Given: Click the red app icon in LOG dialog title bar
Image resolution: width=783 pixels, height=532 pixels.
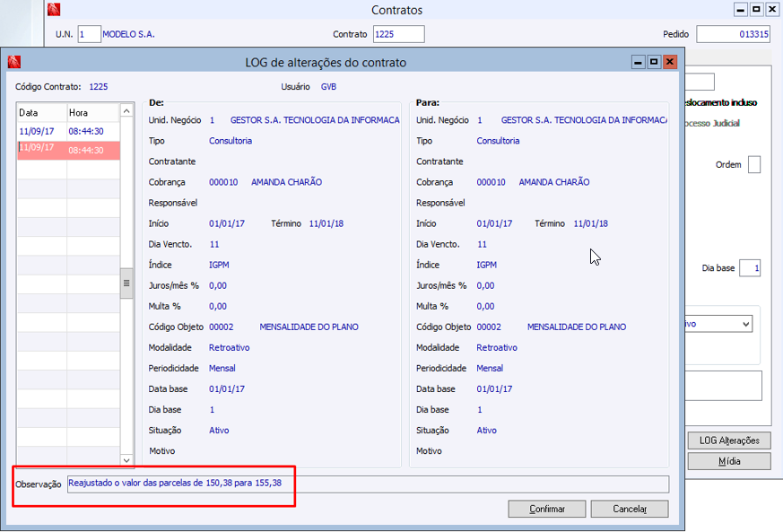Looking at the screenshot, I should pos(14,62).
